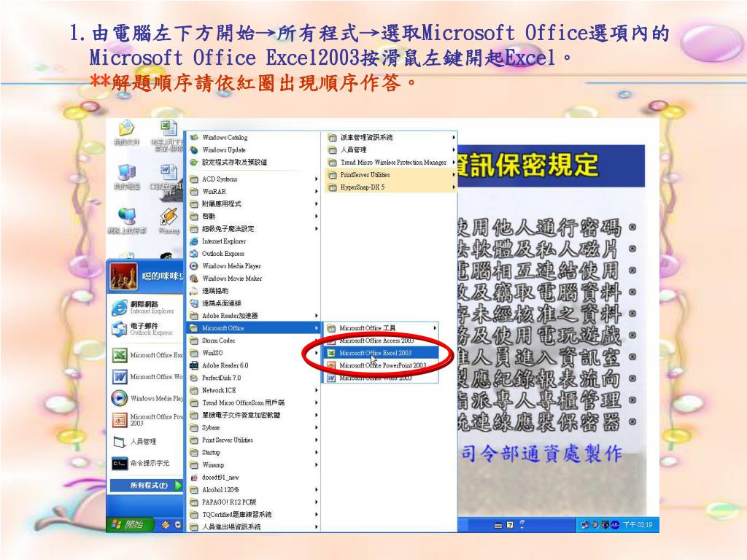Click Outlook Express icon in programs list

(x=194, y=253)
